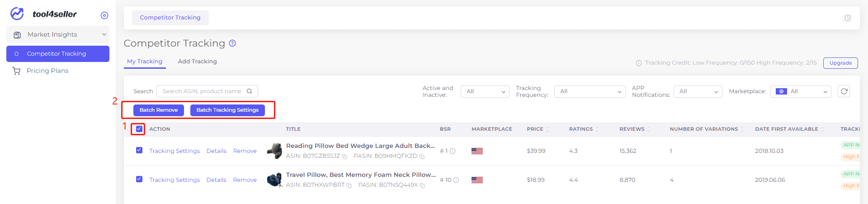Uncheck the Travel Pillow row checkbox
The height and width of the screenshot is (204, 868).
tap(139, 179)
